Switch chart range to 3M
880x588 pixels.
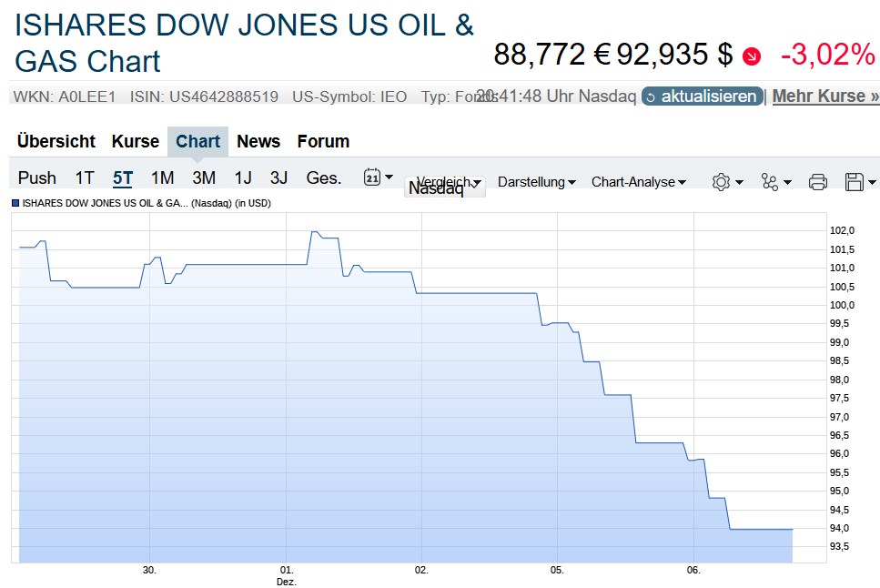pyautogui.click(x=204, y=178)
